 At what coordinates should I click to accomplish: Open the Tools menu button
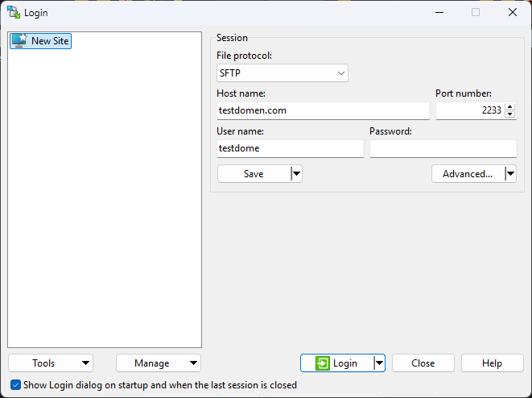(x=50, y=363)
